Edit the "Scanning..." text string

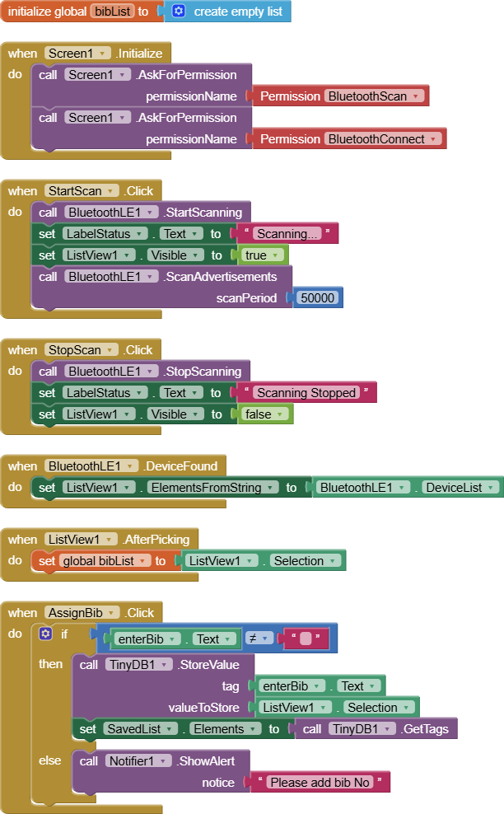tap(287, 234)
